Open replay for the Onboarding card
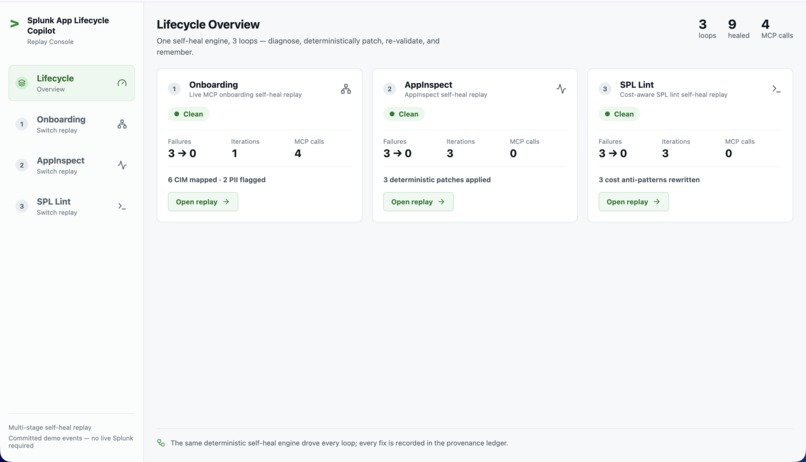This screenshot has height=462, width=806. click(203, 201)
